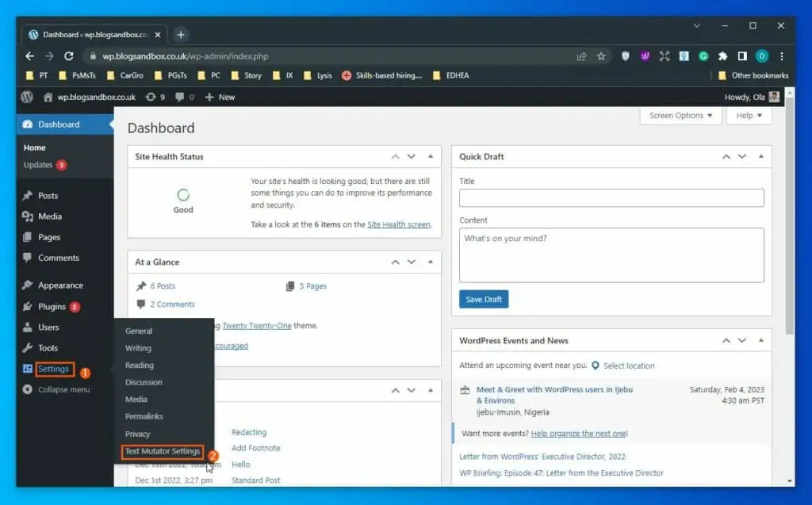Move Site Health Status panel down
The height and width of the screenshot is (505, 812).
(x=412, y=156)
